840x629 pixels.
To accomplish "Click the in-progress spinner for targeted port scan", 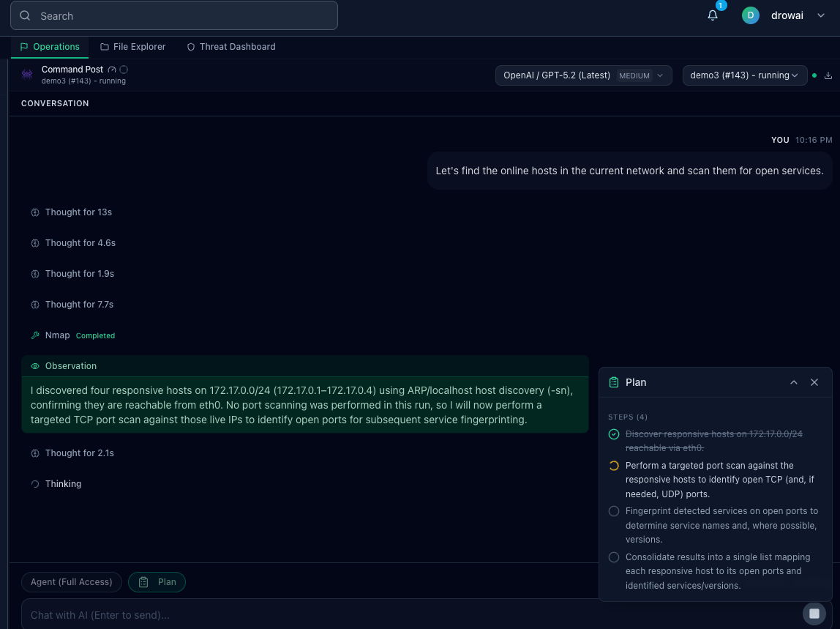I will coord(614,466).
